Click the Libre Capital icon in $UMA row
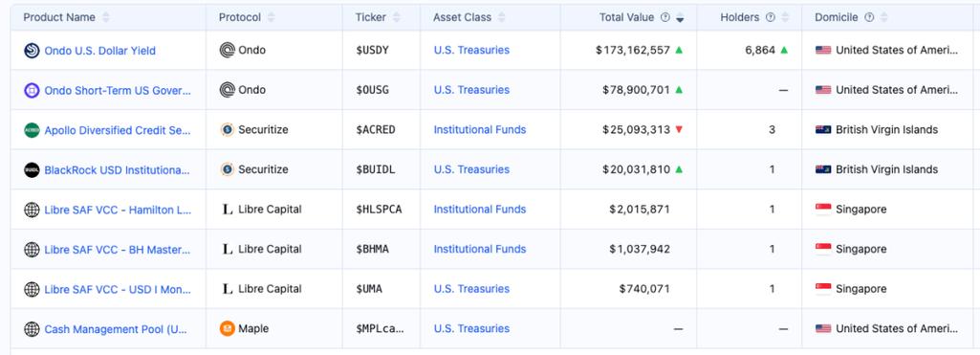 228,289
